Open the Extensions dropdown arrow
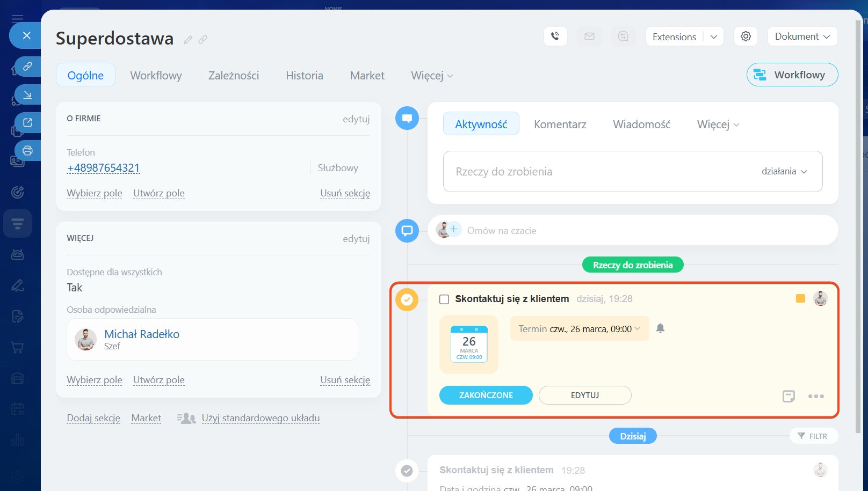Screen dimensions: 868x491 [x=714, y=37]
